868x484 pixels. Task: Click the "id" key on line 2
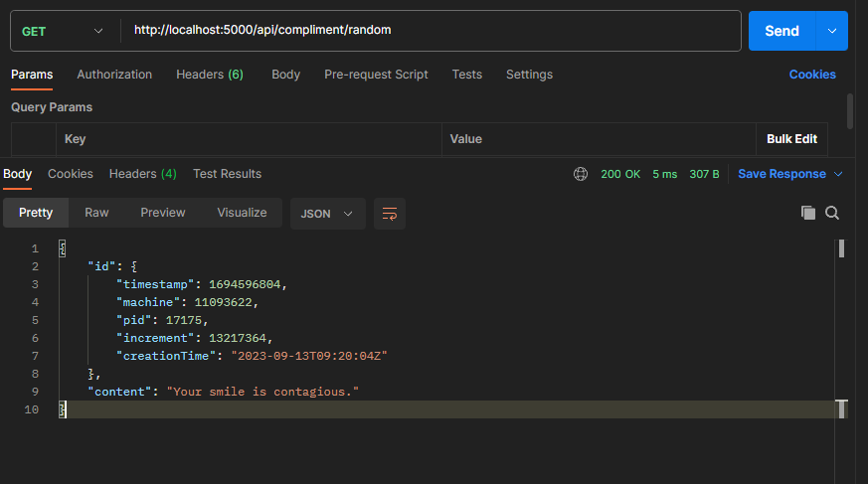coord(101,266)
